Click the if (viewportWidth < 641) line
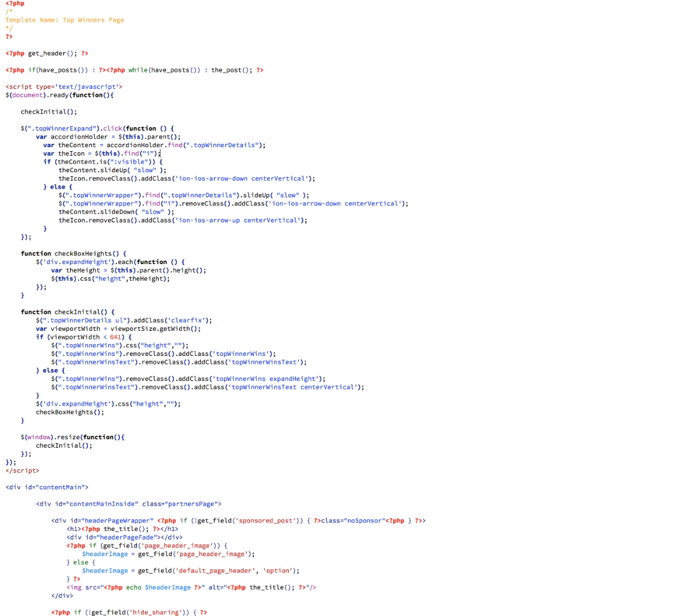Image resolution: width=700 pixels, height=616 pixels. 84,337
